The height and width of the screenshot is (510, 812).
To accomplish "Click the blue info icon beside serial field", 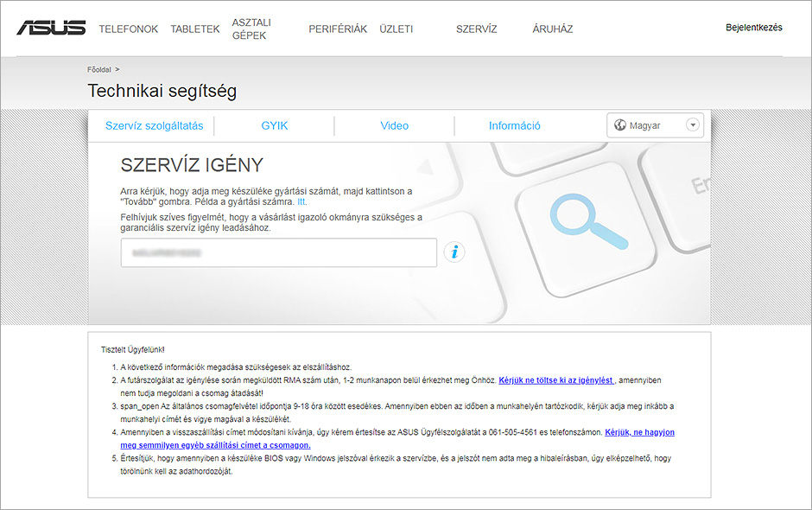I will point(454,252).
